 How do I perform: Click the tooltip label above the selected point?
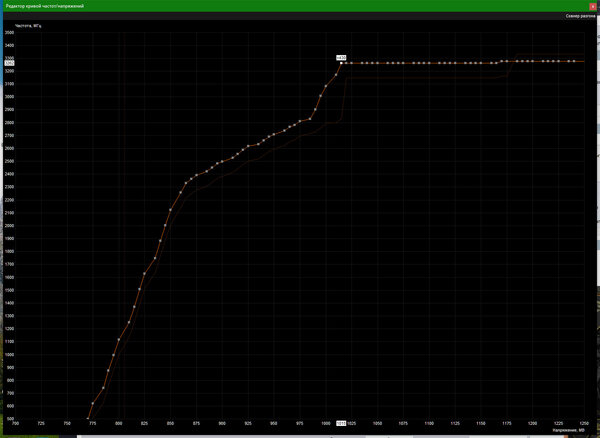[x=341, y=57]
